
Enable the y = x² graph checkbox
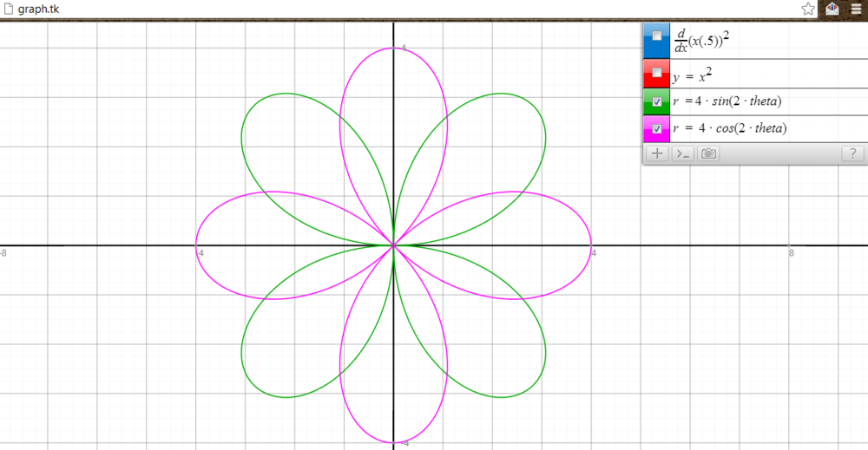click(657, 72)
